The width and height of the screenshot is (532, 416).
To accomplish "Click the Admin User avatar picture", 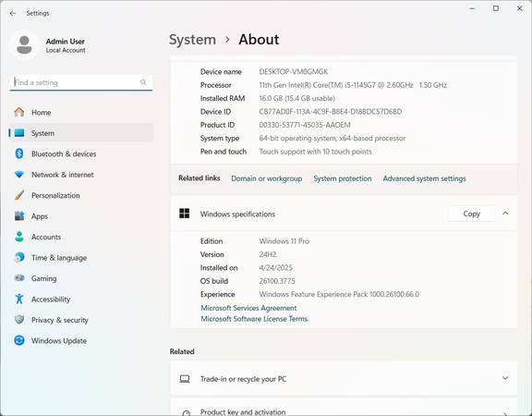I will coord(24,44).
